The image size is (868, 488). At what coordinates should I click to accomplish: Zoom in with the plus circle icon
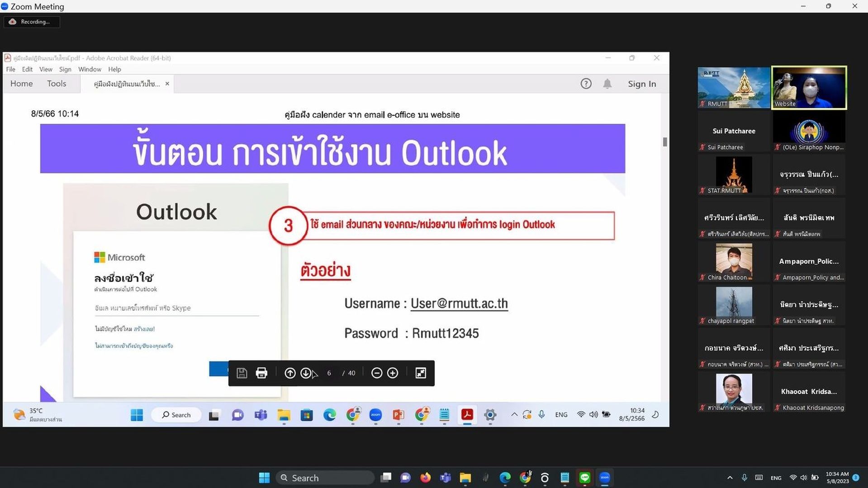tap(393, 373)
